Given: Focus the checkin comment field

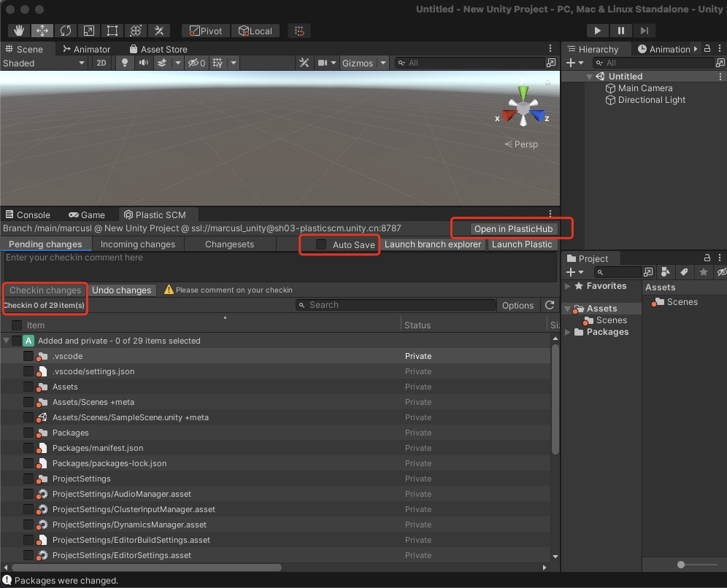Looking at the screenshot, I should (x=280, y=266).
